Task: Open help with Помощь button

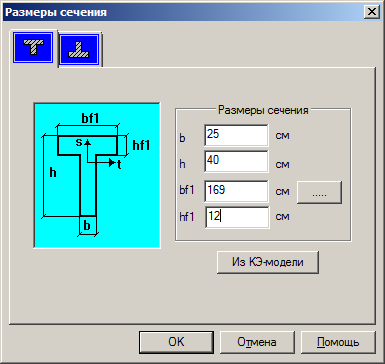Action: coord(338,342)
